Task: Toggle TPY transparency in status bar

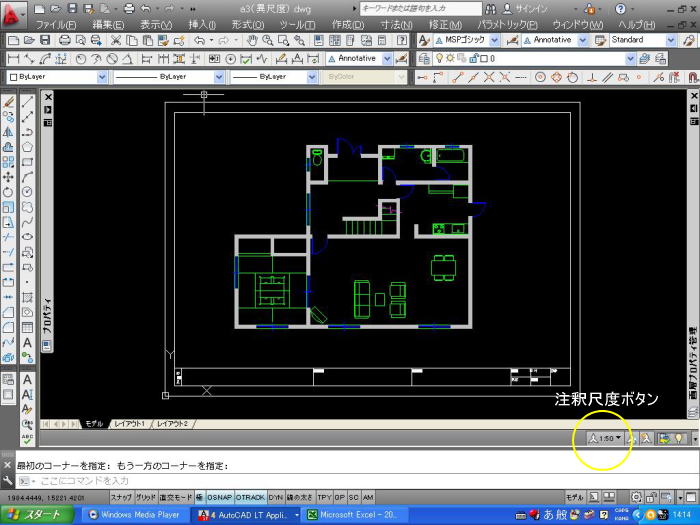Action: point(325,497)
